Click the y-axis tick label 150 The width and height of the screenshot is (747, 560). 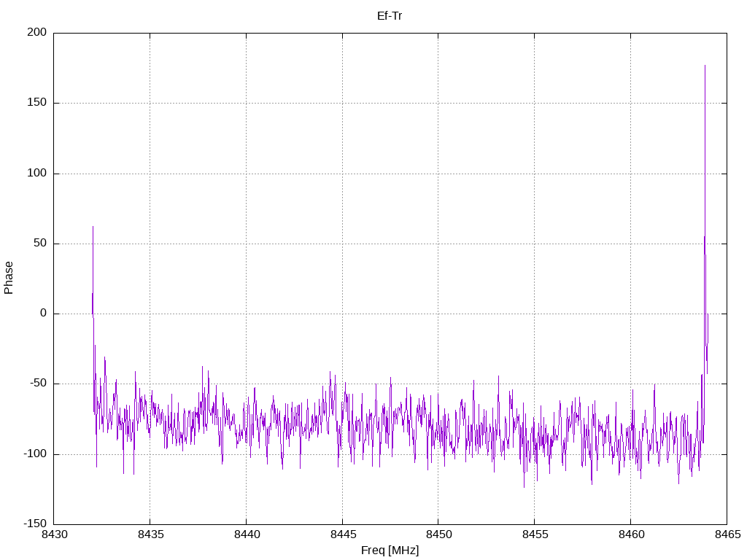(37, 102)
